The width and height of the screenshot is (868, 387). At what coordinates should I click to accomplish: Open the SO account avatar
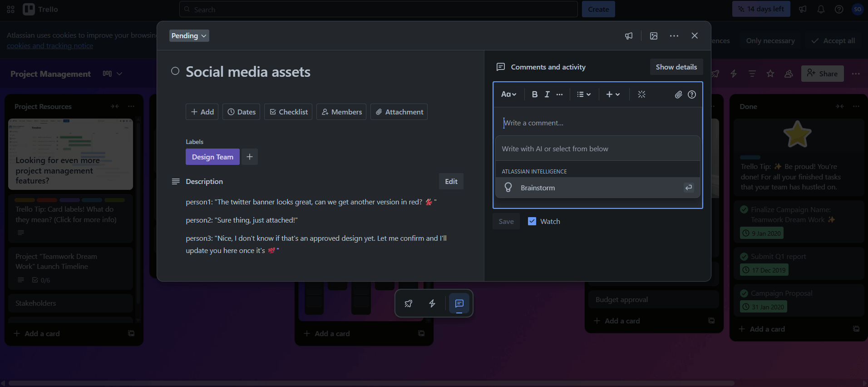[x=858, y=9]
